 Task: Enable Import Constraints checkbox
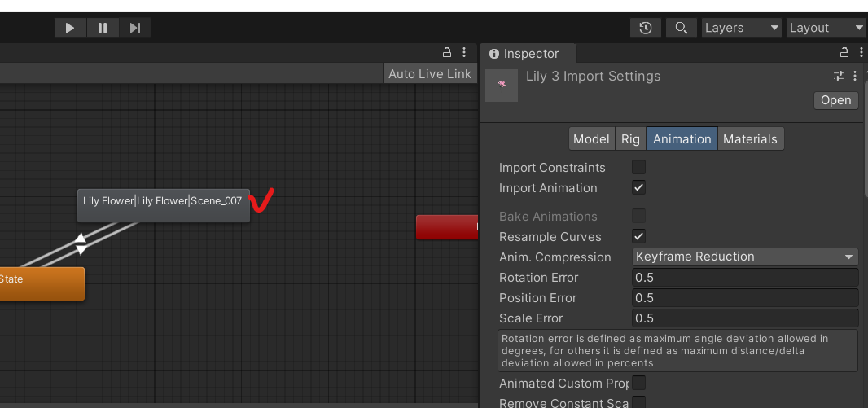click(x=639, y=167)
